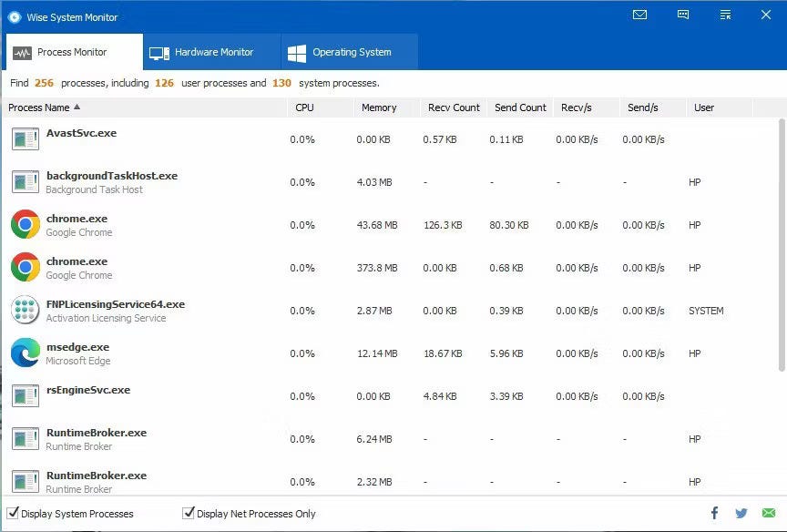
Task: Uncheck Display System Processes
Action: coord(13,513)
